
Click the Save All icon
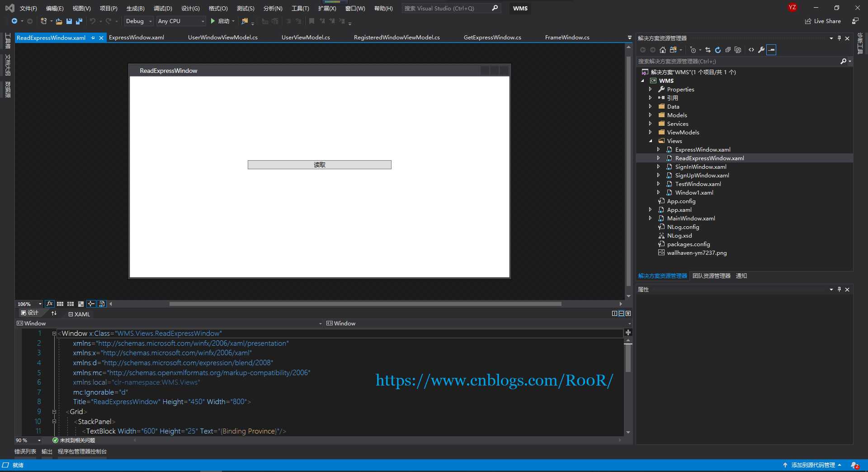pyautogui.click(x=79, y=21)
